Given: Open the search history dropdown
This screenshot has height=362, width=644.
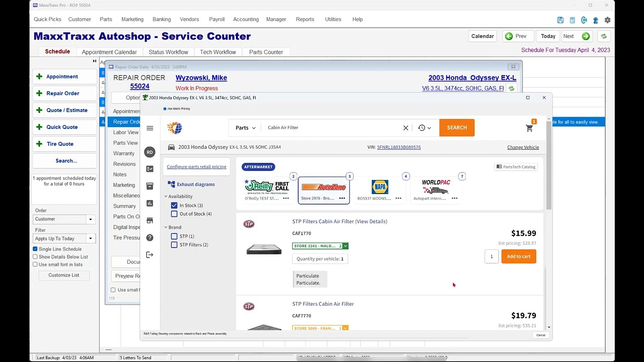Looking at the screenshot, I should pos(425,128).
